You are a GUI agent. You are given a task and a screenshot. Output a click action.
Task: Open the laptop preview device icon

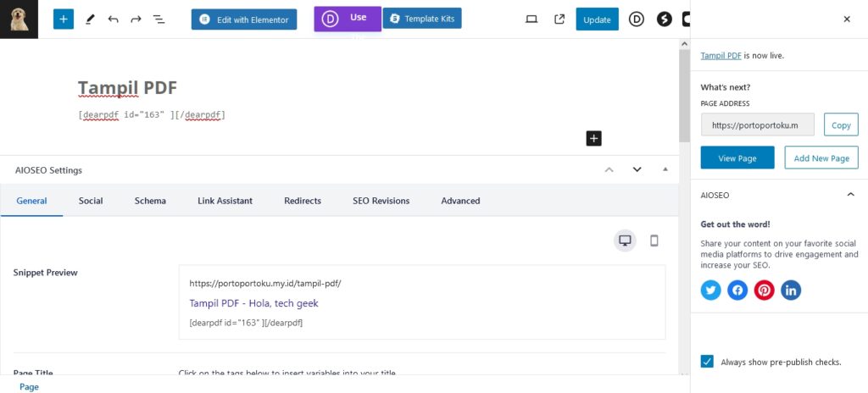pos(531,19)
